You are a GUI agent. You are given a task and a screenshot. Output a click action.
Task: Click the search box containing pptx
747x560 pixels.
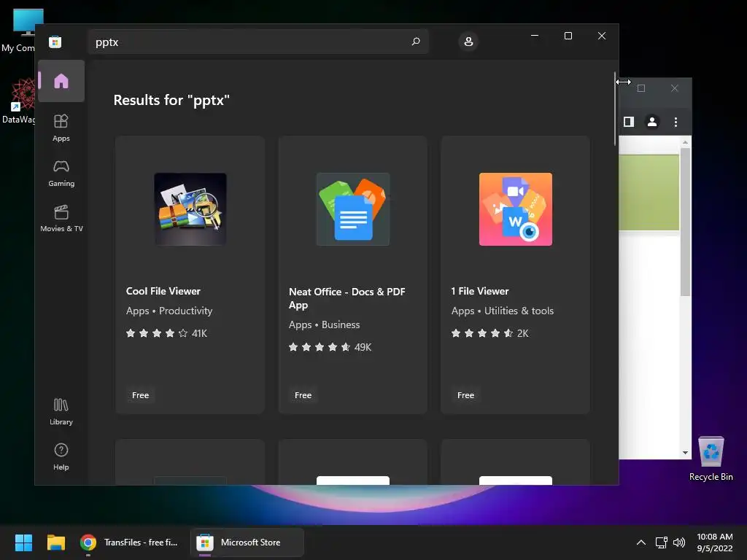(258, 42)
